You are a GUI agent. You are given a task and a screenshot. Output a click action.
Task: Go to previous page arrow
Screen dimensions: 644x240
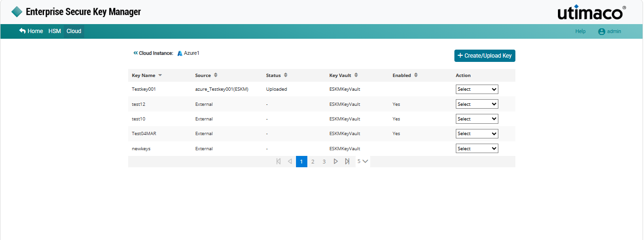pos(290,162)
